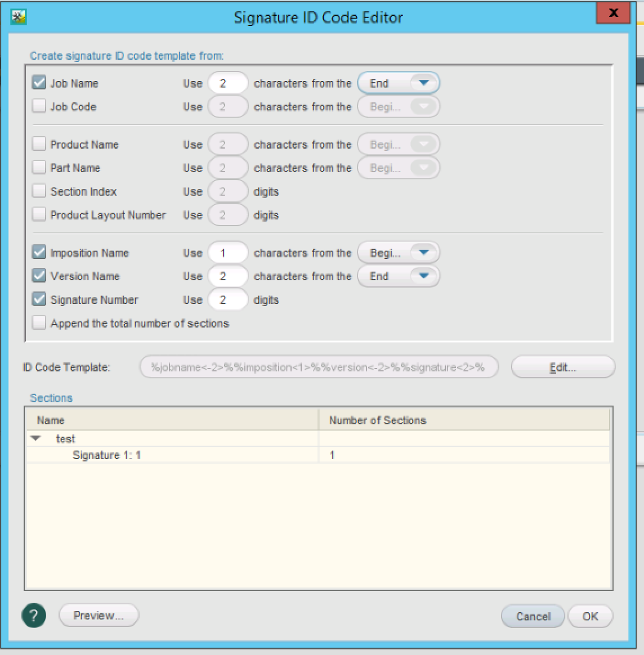Open Job Name position dropdown showing End
644x655 pixels.
coord(399,83)
